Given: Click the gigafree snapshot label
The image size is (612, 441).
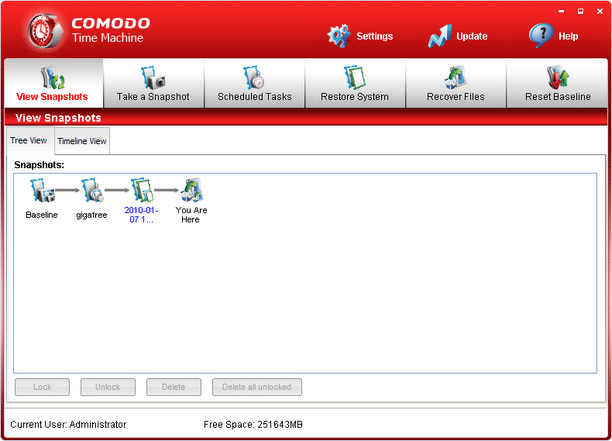Looking at the screenshot, I should point(91,215).
